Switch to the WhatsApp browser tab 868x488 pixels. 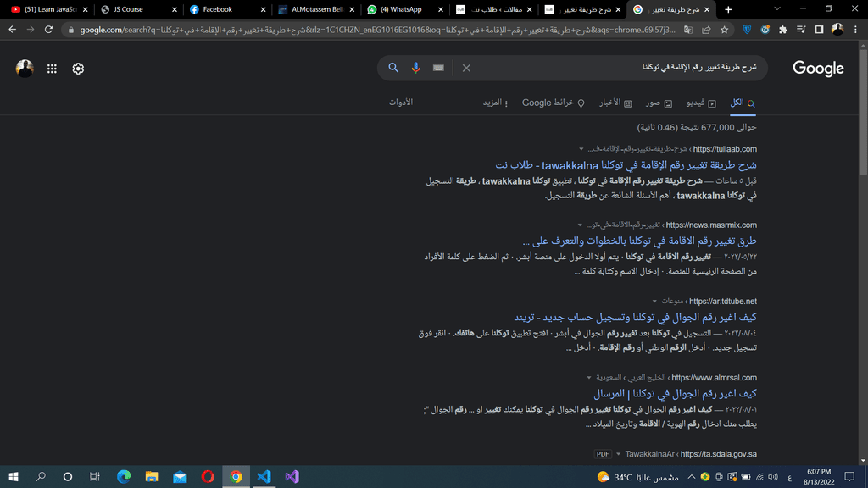pos(404,9)
